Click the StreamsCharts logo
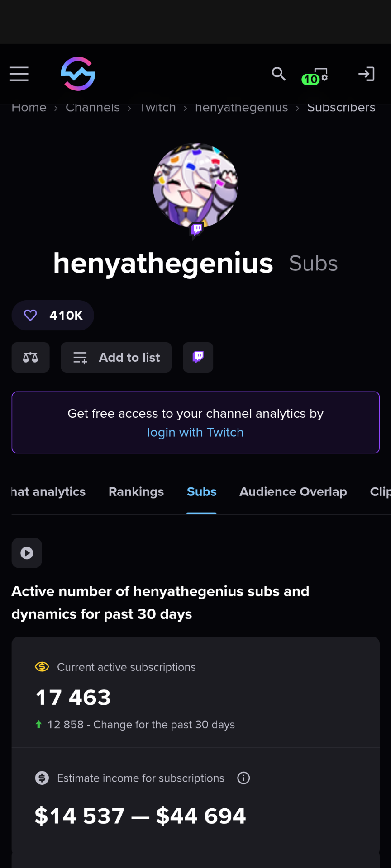 (78, 74)
